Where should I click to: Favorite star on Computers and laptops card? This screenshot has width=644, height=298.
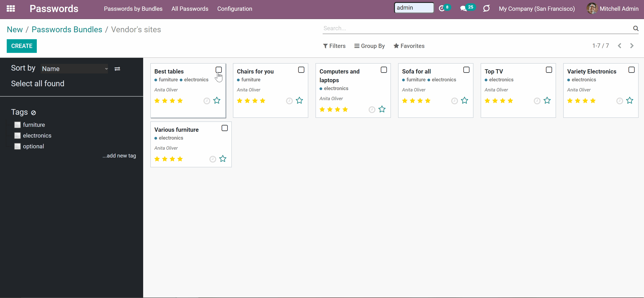tap(382, 109)
